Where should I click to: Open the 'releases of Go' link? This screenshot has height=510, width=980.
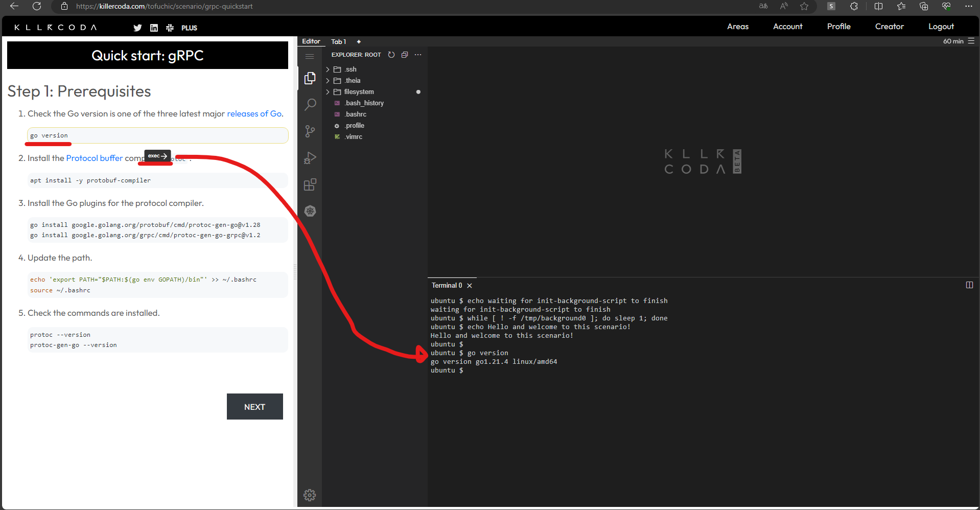[253, 113]
